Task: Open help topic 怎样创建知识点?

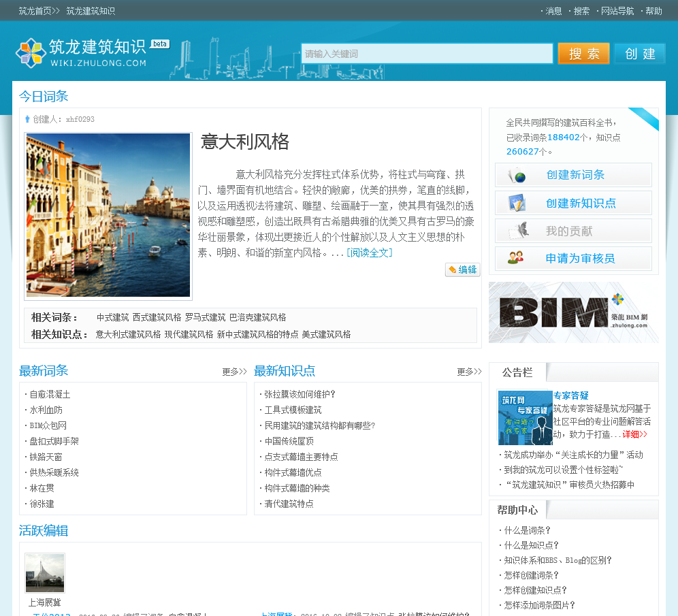Action: [535, 590]
